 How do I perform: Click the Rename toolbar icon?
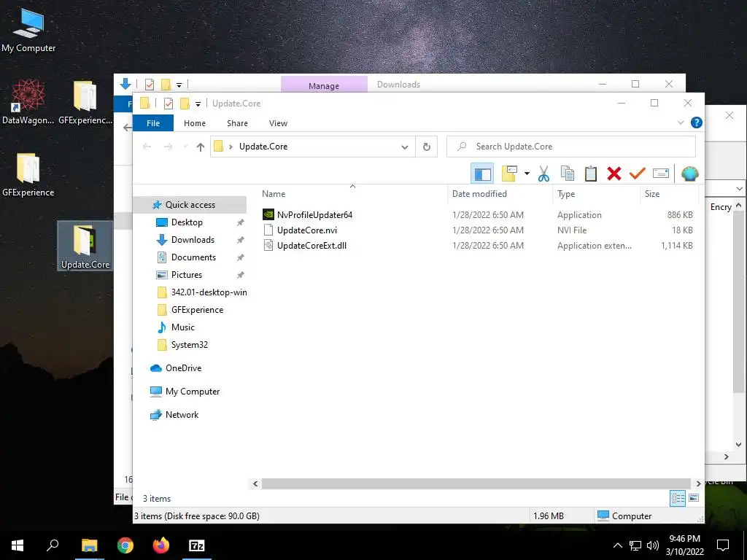pyautogui.click(x=661, y=174)
